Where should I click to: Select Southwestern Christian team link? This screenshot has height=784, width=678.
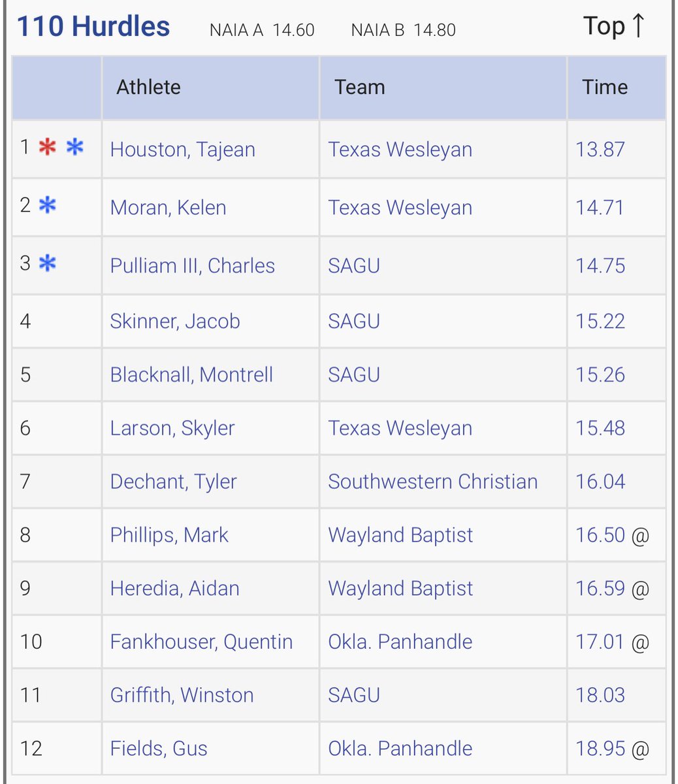coord(433,482)
